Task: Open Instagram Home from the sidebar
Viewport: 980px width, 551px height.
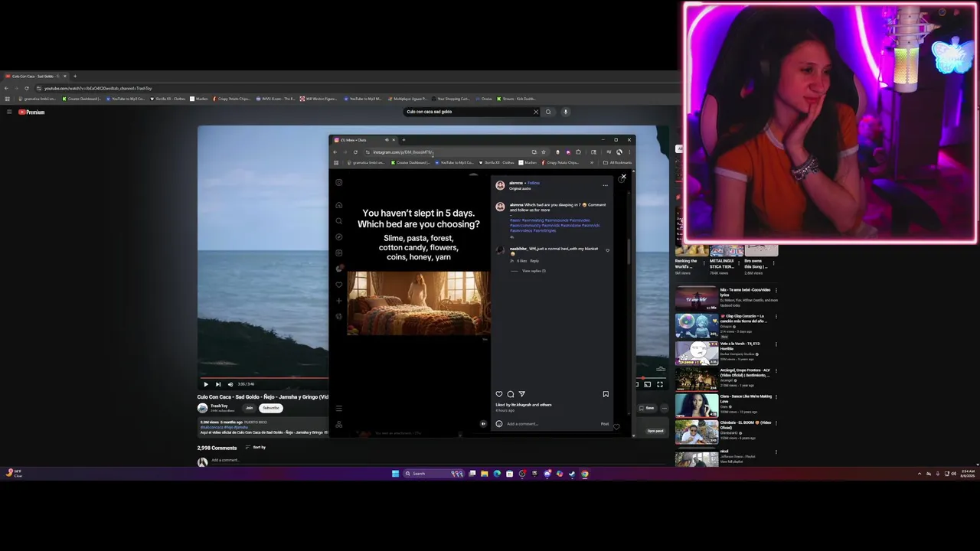Action: [339, 205]
